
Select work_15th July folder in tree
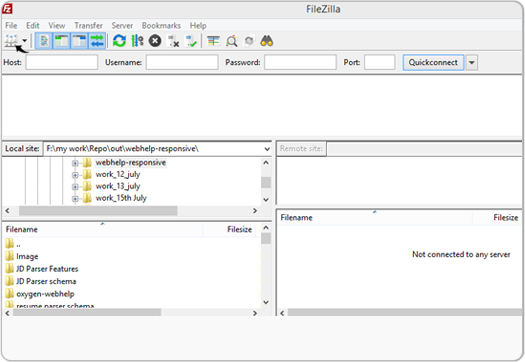tap(121, 198)
